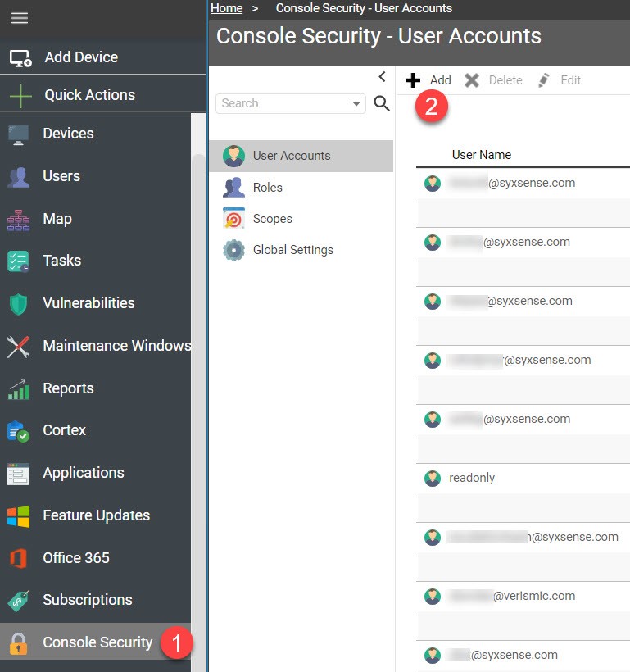Click the Vulnerabilities shield icon
The height and width of the screenshot is (672, 630).
tap(18, 304)
